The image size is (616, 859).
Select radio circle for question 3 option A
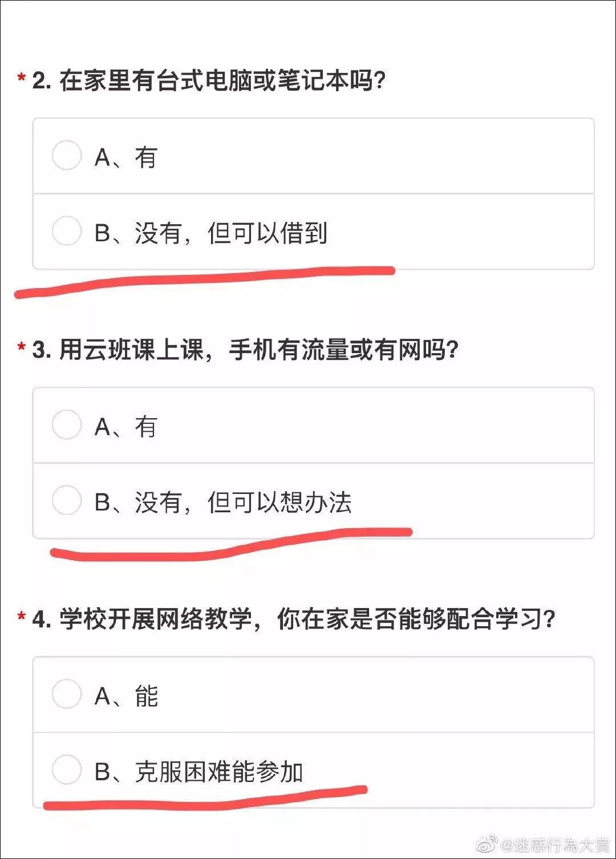tap(67, 425)
